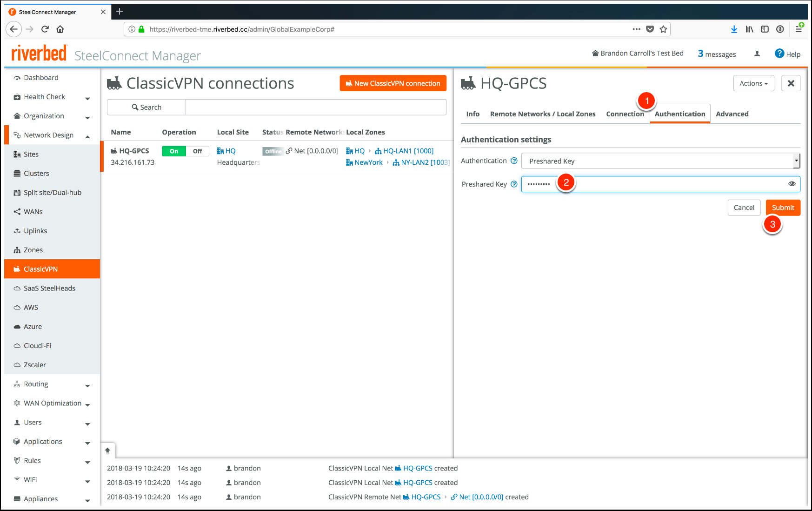Click the up-arrow icon above event log
812x511 pixels.
pyautogui.click(x=107, y=450)
